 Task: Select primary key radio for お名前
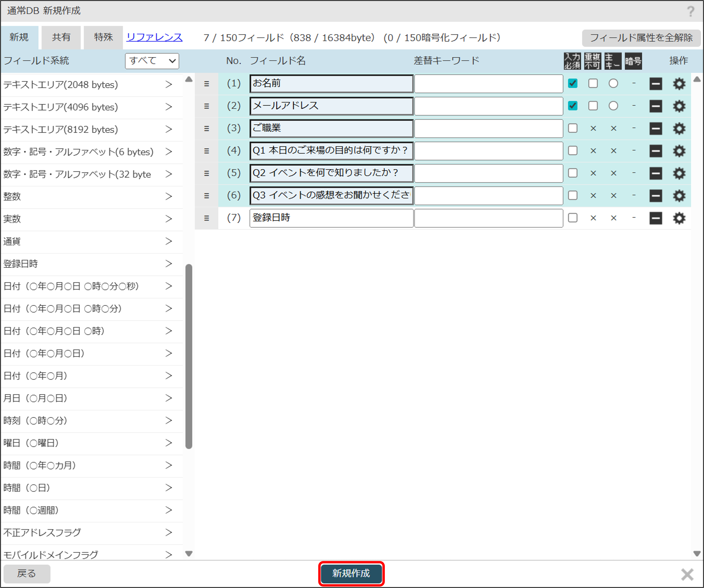pyautogui.click(x=613, y=83)
